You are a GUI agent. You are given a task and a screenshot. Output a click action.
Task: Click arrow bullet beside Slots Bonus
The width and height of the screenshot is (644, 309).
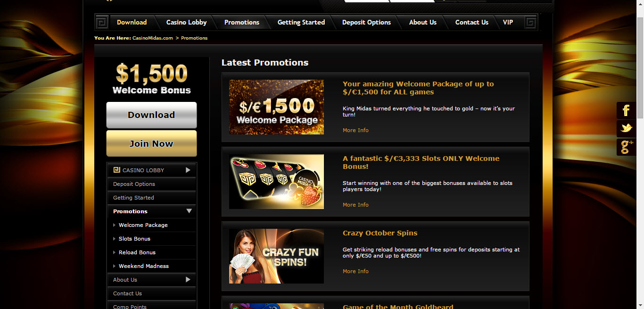(115, 239)
